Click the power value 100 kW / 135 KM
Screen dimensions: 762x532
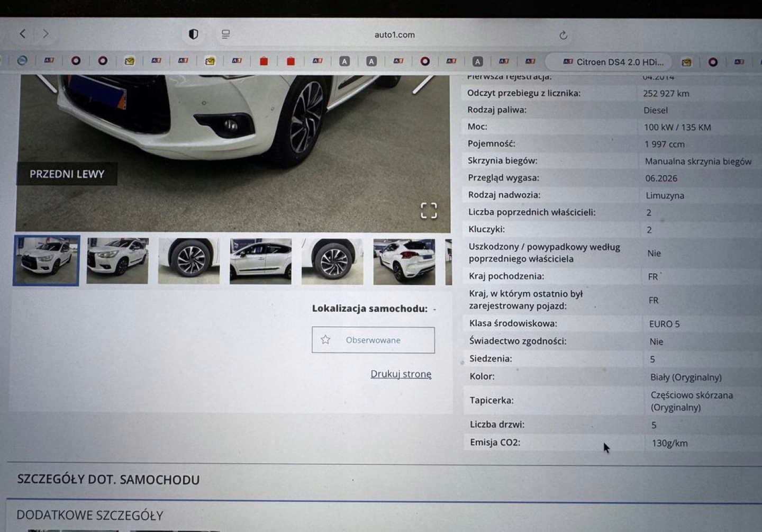[x=677, y=128]
